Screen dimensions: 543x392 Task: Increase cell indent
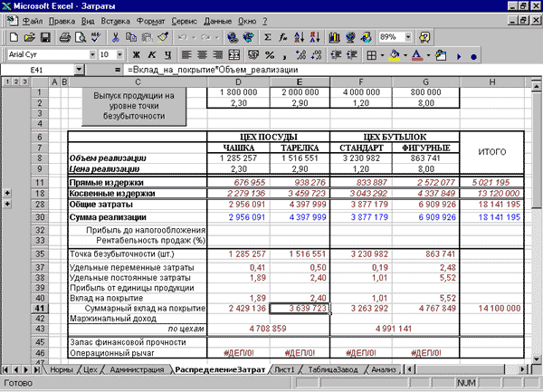click(352, 54)
